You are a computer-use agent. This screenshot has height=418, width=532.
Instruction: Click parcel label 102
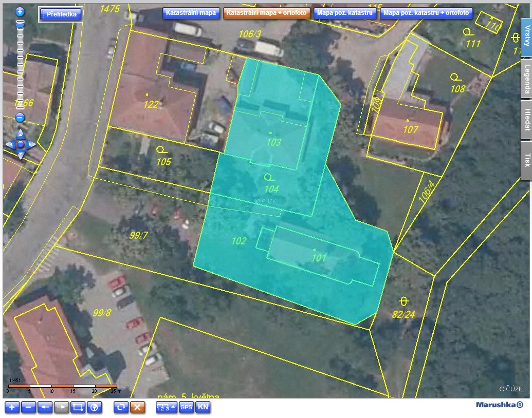click(x=239, y=241)
